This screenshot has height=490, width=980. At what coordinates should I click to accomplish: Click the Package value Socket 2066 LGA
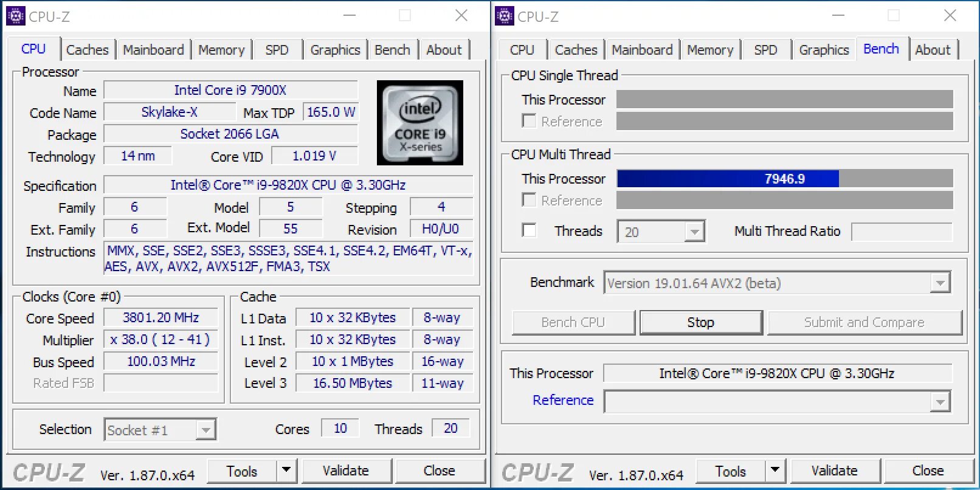coord(230,134)
